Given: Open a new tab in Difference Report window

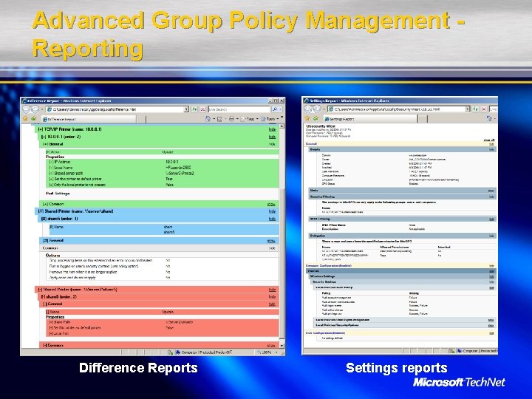Looking at the screenshot, I should pos(141,119).
